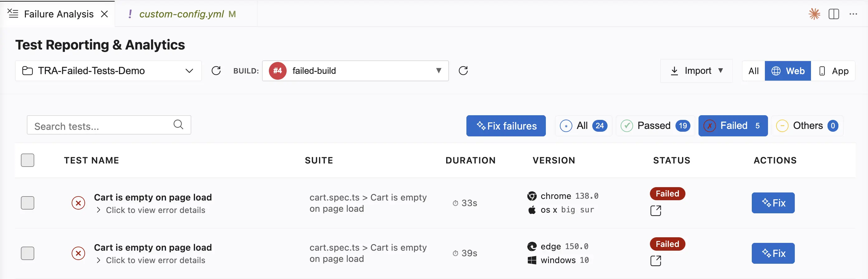Refresh builds icon right of build dropdown
Image resolution: width=868 pixels, height=279 pixels.
463,71
